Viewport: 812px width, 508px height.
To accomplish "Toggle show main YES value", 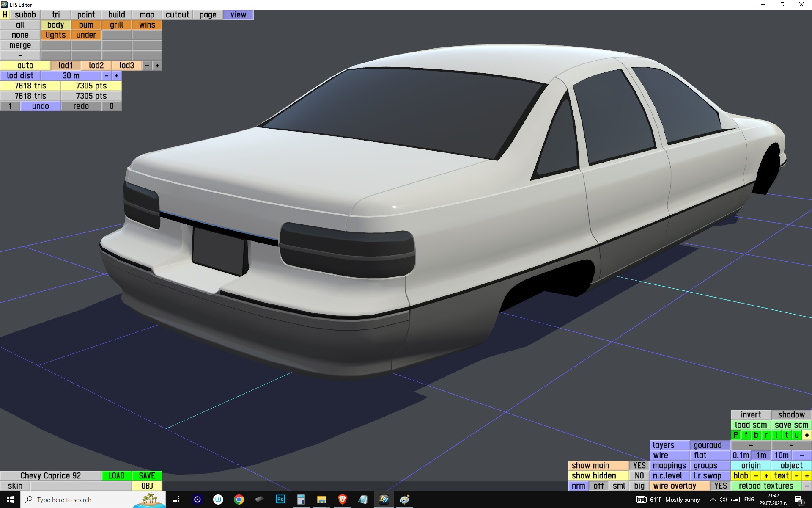I will (639, 466).
